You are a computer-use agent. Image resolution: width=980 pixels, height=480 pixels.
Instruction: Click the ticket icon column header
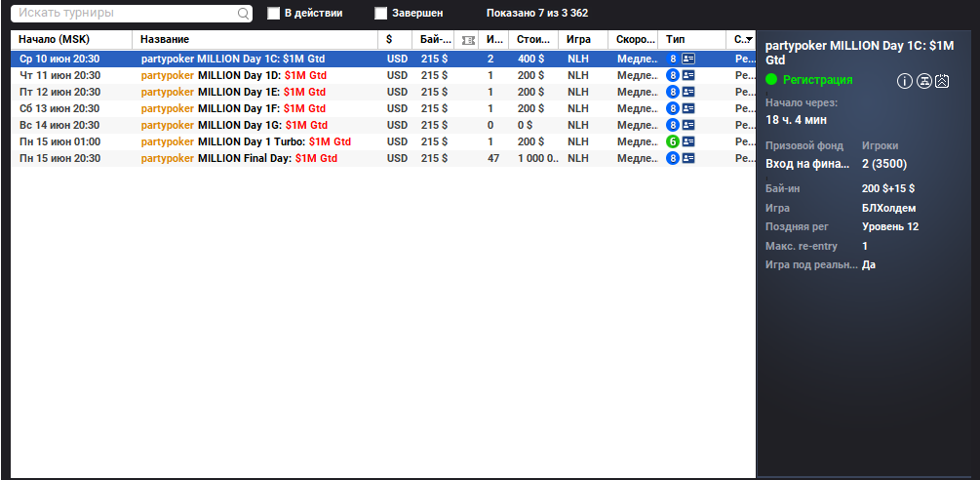[x=468, y=40]
